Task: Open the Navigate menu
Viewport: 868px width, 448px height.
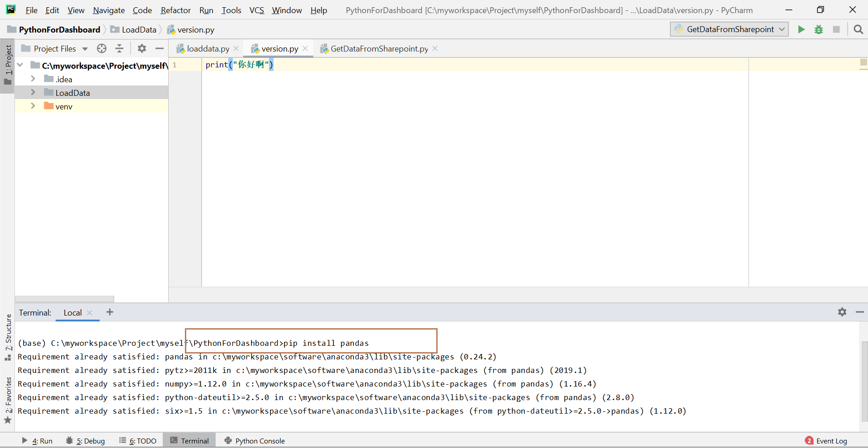Action: coord(109,10)
